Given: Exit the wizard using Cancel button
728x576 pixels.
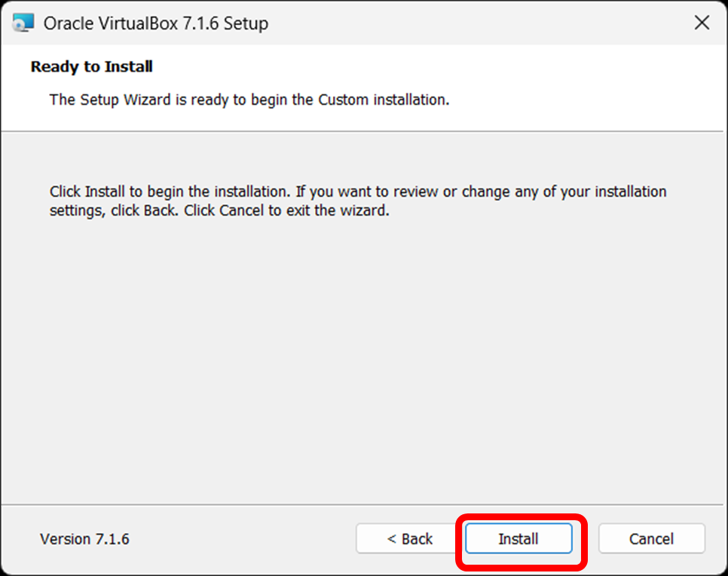Looking at the screenshot, I should coord(651,539).
